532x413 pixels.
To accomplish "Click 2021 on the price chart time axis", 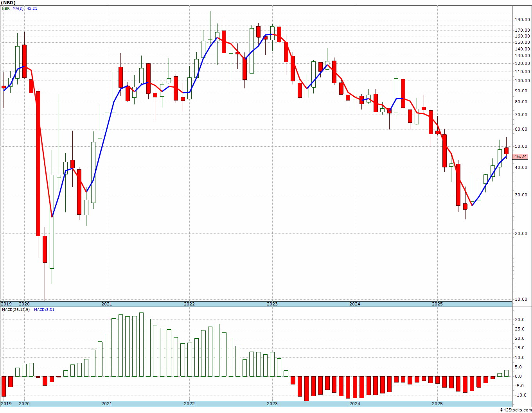I will [x=106, y=304].
